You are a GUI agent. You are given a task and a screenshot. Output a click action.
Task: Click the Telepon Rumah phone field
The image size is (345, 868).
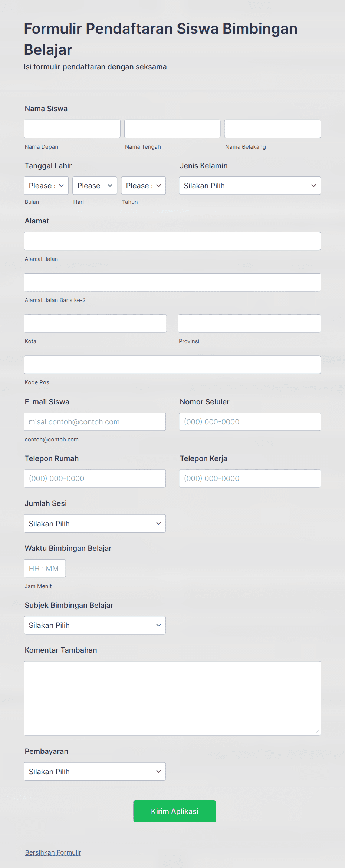point(95,478)
